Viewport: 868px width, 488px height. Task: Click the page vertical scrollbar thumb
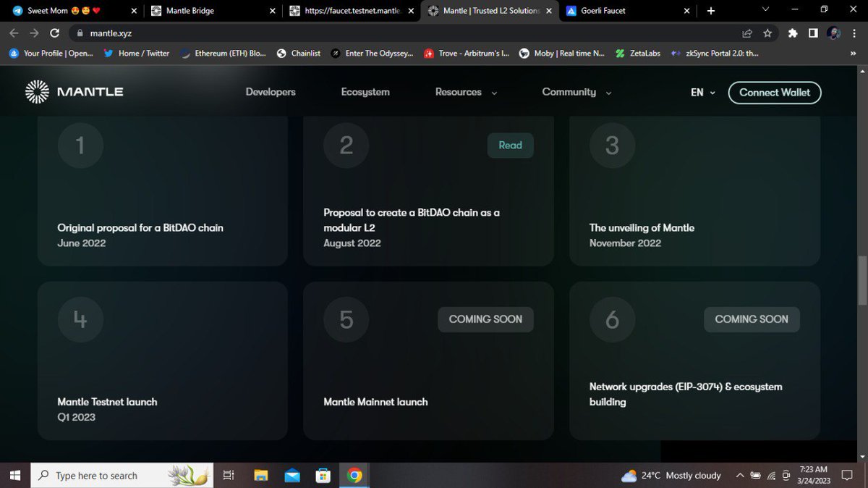coord(862,281)
